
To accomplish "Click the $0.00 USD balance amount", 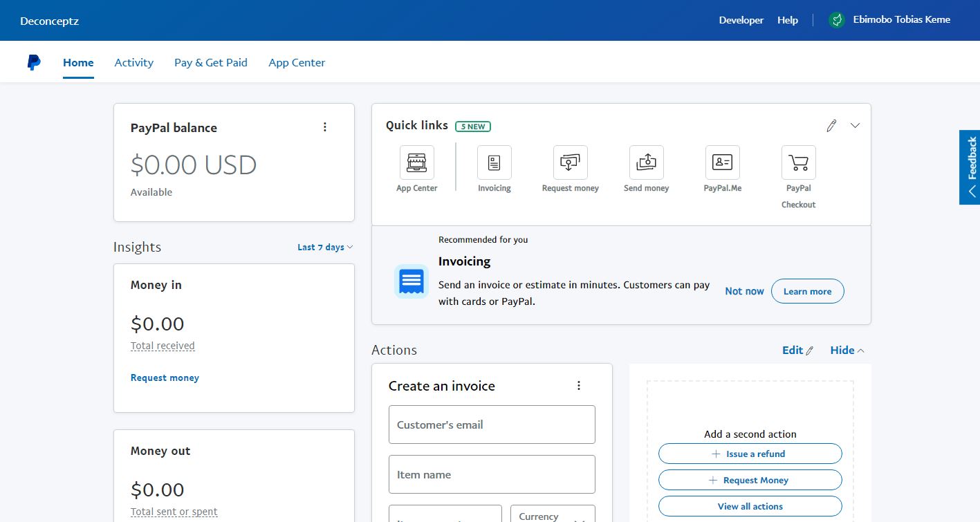I will (x=194, y=165).
